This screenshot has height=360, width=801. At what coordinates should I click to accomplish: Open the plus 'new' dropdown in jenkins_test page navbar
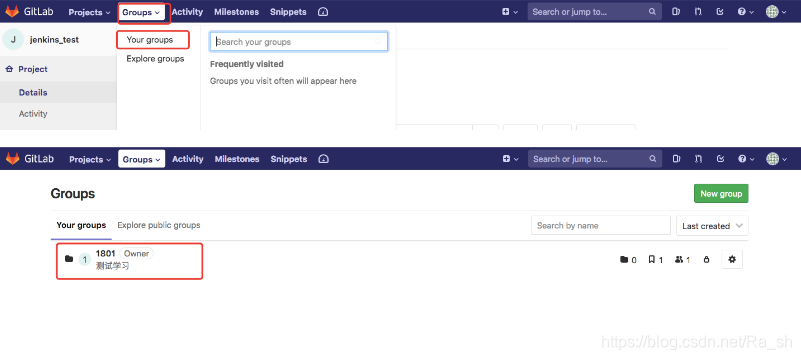510,12
